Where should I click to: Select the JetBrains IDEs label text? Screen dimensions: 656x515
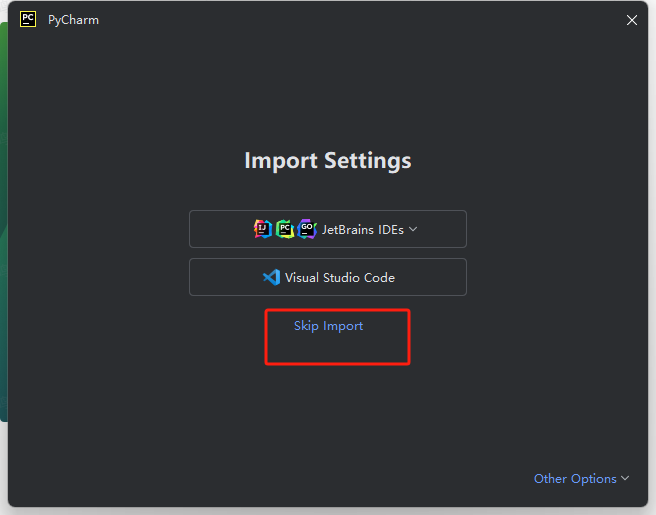363,230
